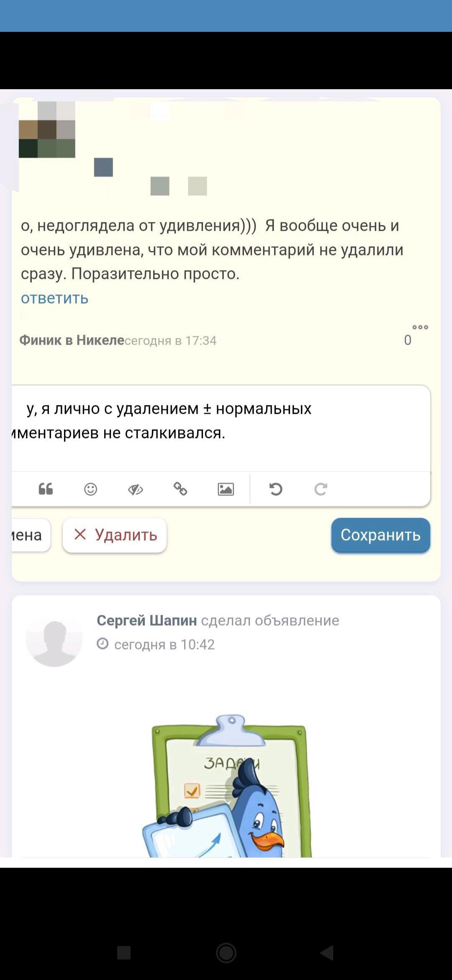Insert a quote with the quotation icon
Screen dimensions: 452x980
(46, 489)
